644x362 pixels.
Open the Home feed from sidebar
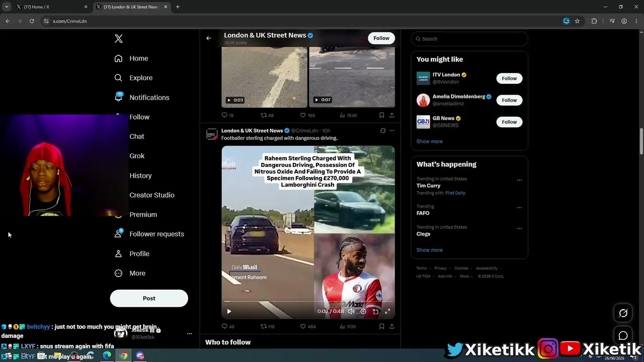(131, 58)
